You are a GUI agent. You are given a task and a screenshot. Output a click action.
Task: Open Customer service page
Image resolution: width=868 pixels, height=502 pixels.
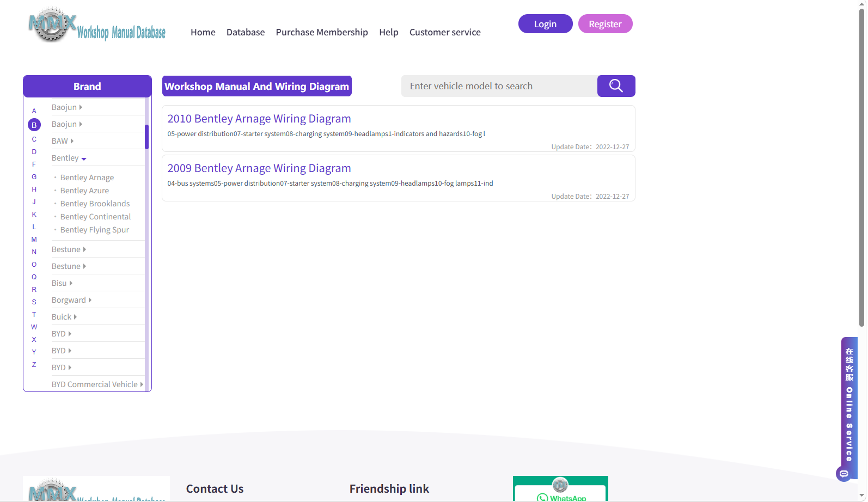pos(445,32)
